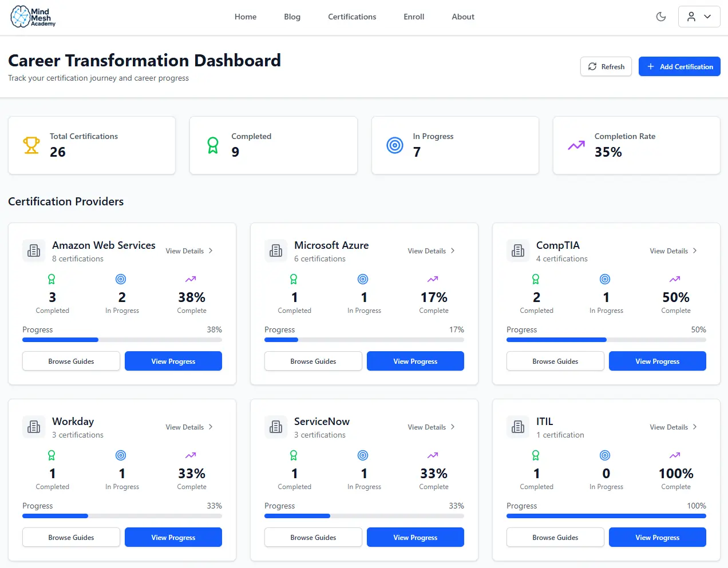View Progress for Amazon Web Services
The width and height of the screenshot is (728, 568).
(x=173, y=361)
